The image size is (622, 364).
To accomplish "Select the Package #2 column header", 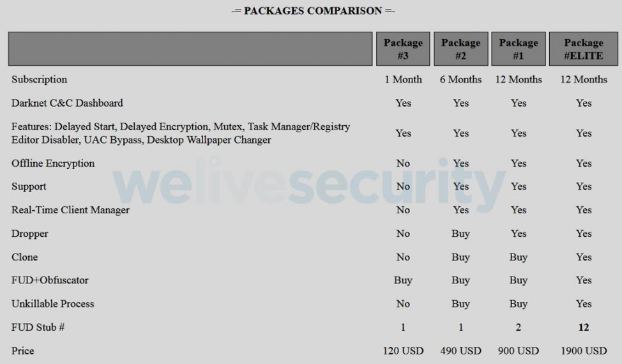I will click(460, 49).
